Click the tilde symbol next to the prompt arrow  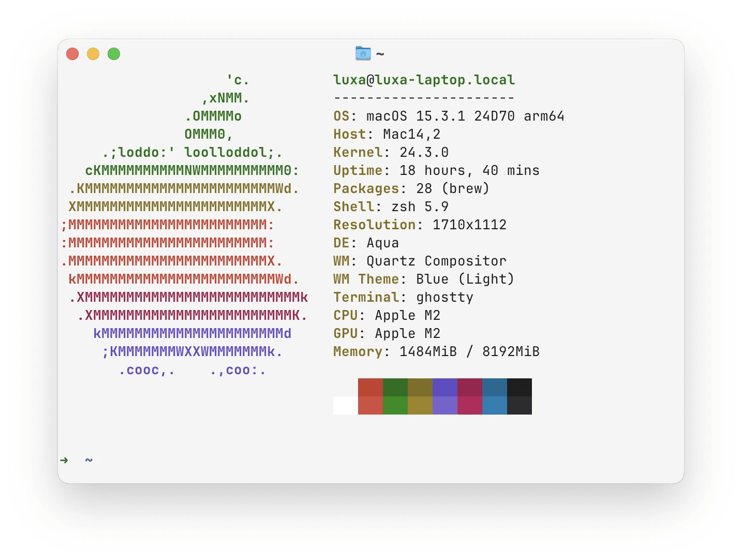click(88, 460)
